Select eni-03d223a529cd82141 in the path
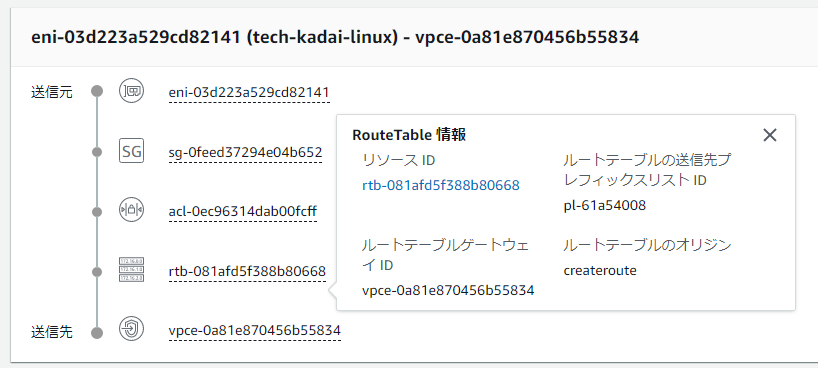818x368 pixels. pos(249,93)
